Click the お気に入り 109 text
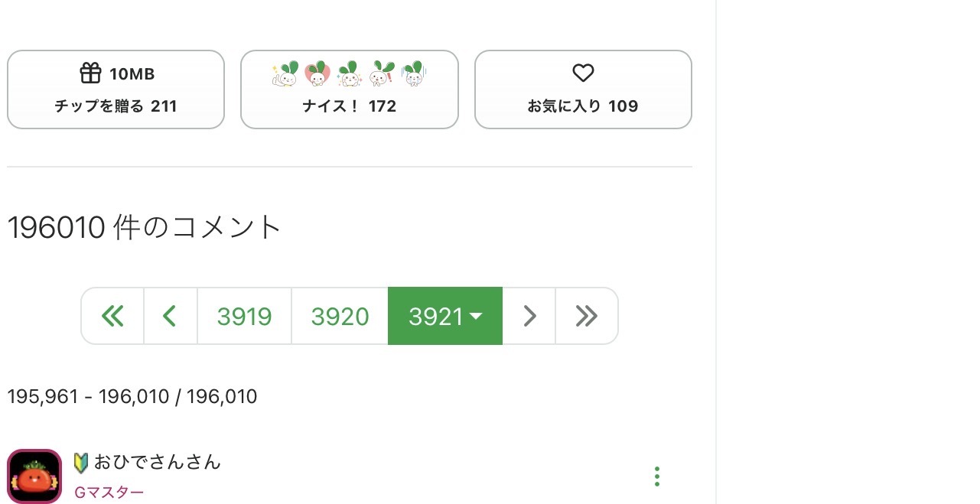The height and width of the screenshot is (504, 980). point(583,106)
